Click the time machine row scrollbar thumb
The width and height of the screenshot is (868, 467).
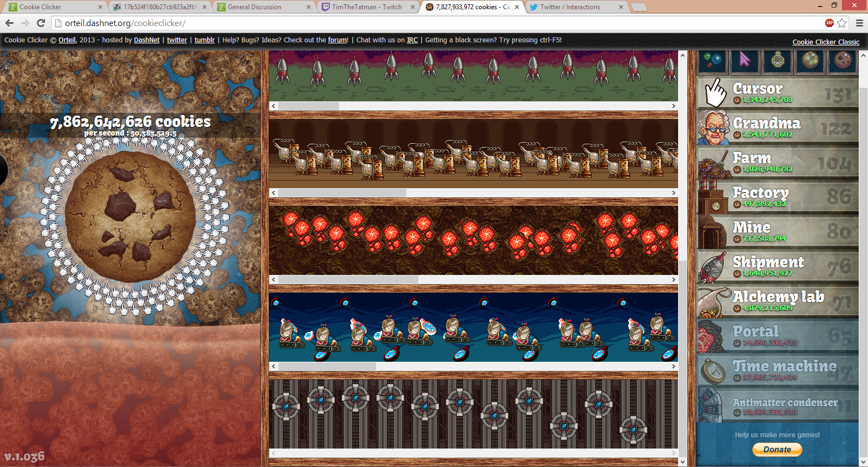(327, 366)
